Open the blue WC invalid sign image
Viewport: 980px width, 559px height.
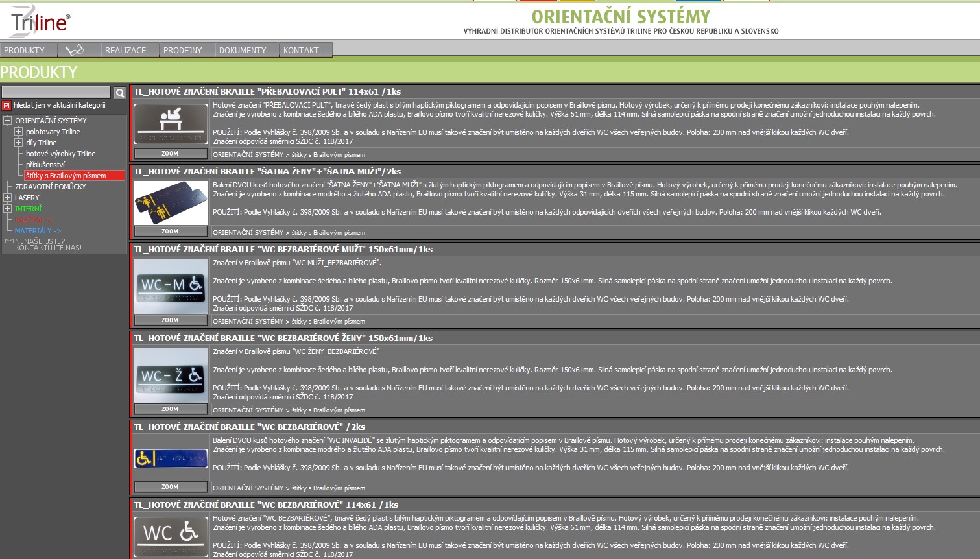point(171,458)
